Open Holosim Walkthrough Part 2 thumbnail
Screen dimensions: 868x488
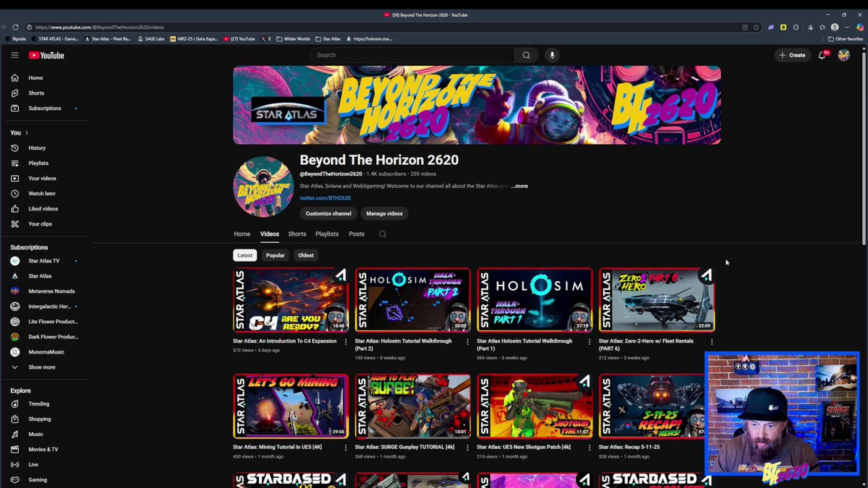click(412, 300)
